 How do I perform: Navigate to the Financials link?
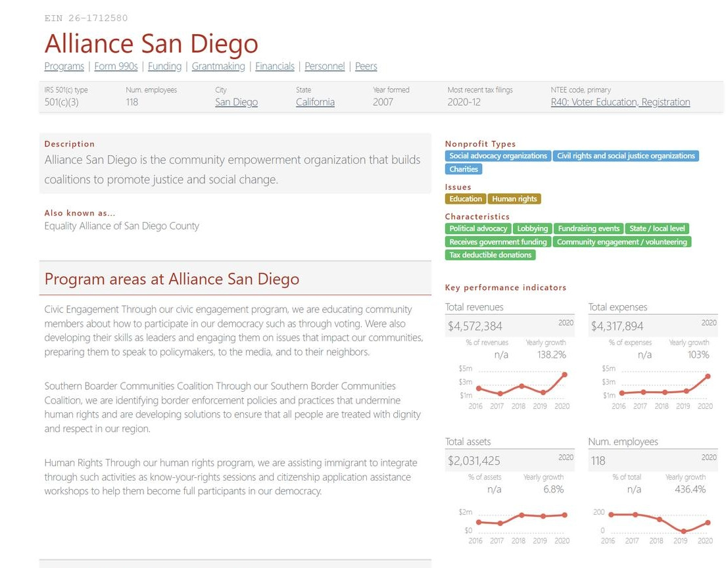(x=275, y=66)
